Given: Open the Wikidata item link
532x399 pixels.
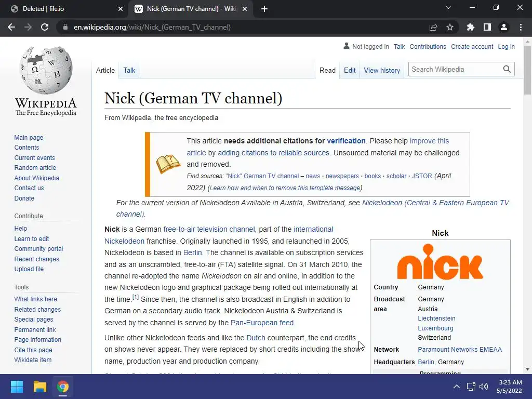Looking at the screenshot, I should coord(33,360).
